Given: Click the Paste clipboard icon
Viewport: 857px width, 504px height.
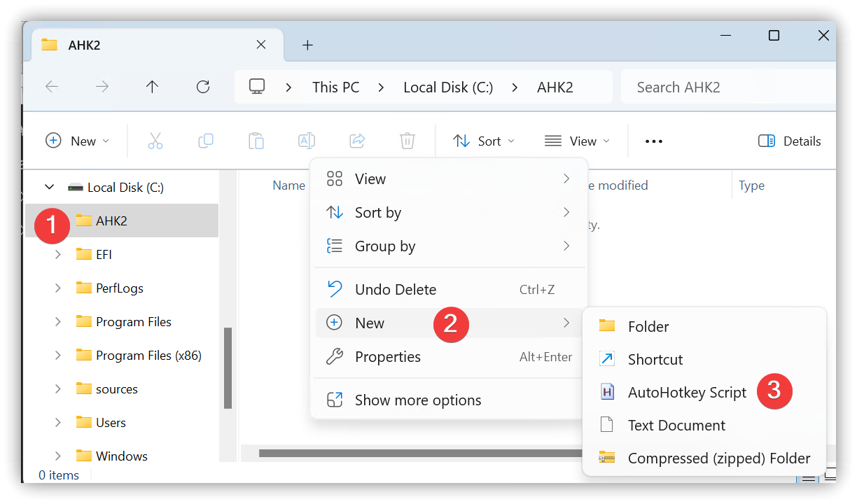Looking at the screenshot, I should 256,141.
